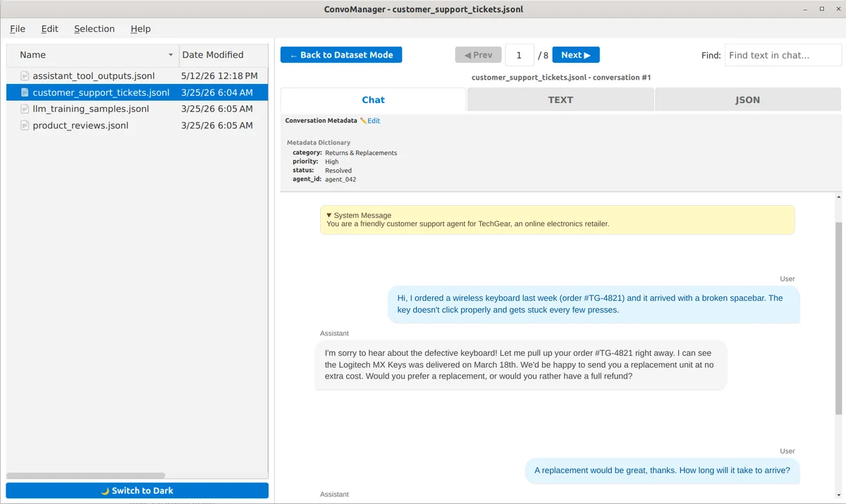The height and width of the screenshot is (504, 846).
Task: Go to Next conversation
Action: tap(576, 55)
